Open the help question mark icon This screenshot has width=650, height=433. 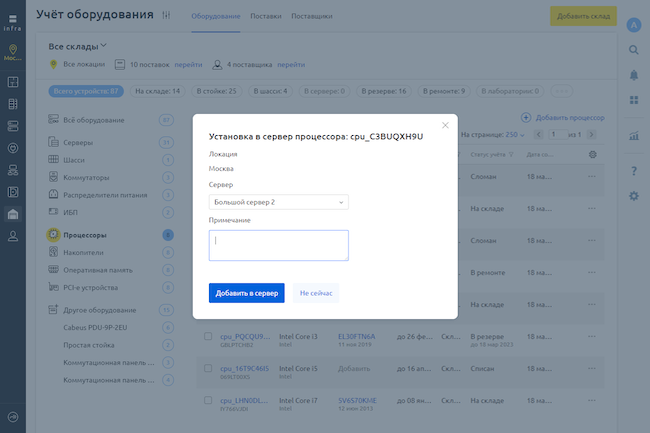click(633, 171)
